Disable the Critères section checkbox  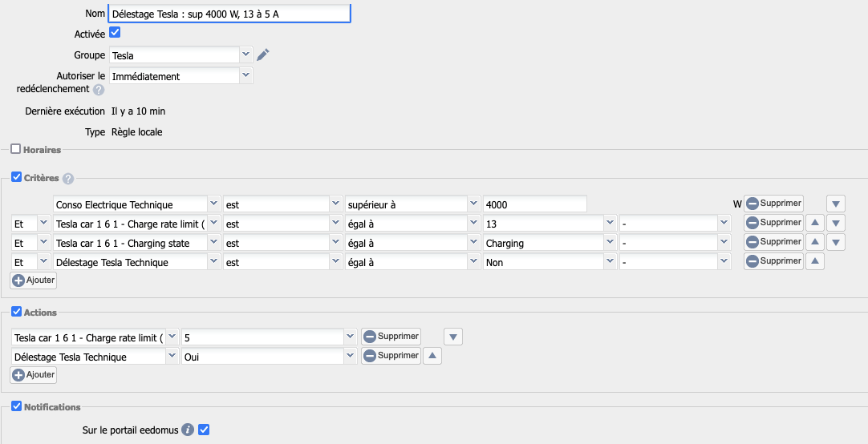coord(16,177)
